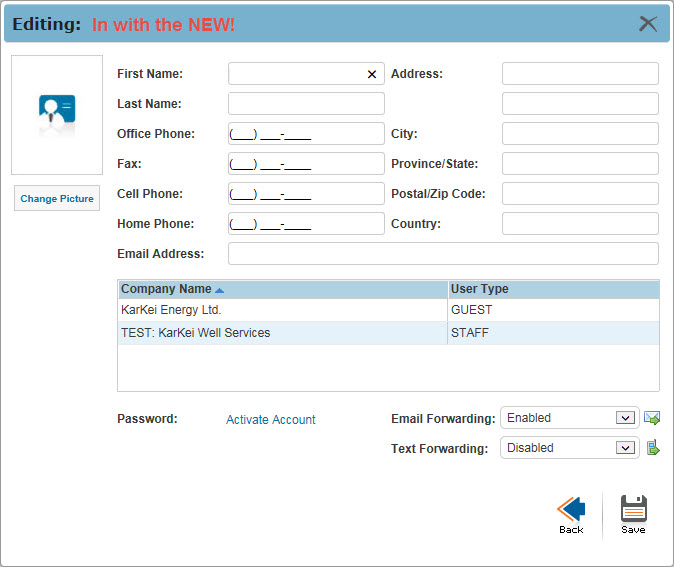Focus the Office Phone field
674x567 pixels.
click(306, 134)
